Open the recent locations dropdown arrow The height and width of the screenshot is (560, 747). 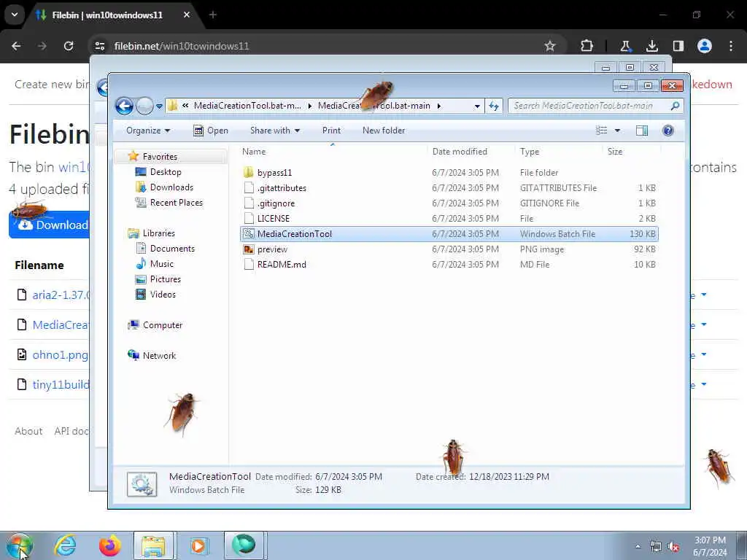point(159,106)
